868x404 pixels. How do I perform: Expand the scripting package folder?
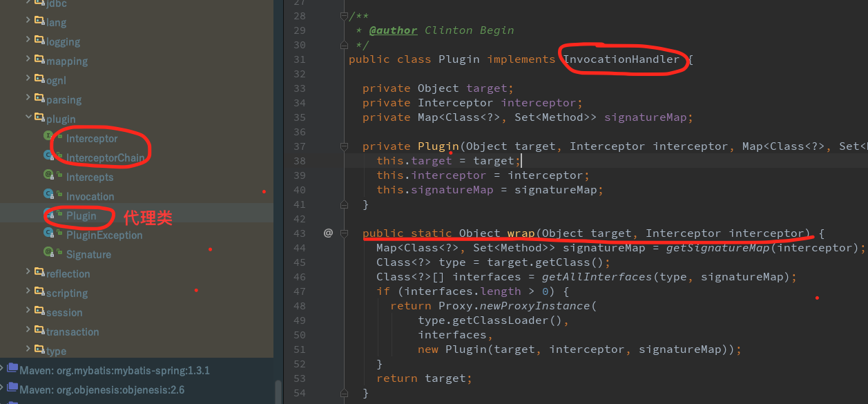click(x=28, y=292)
